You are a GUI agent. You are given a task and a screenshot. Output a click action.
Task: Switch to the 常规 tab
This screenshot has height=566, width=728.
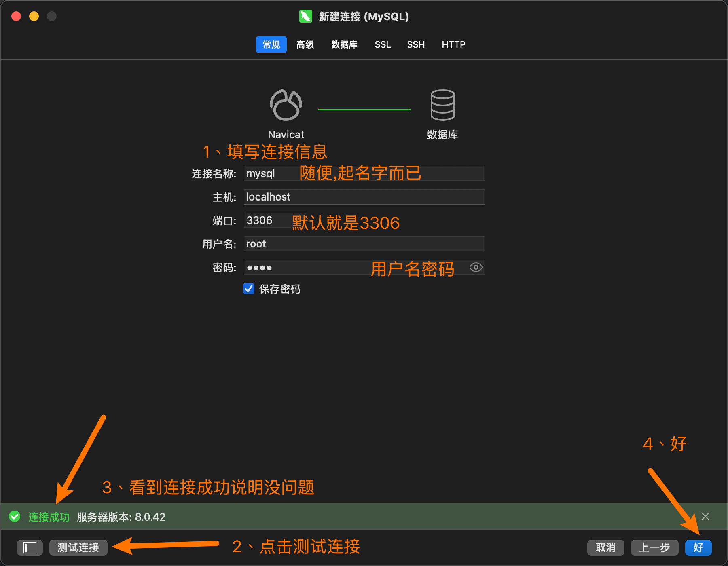click(271, 44)
